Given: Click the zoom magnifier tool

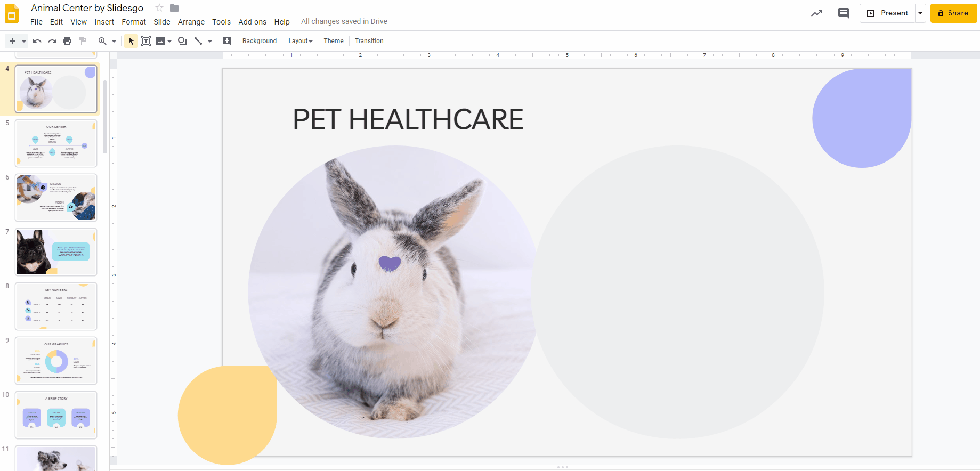Looking at the screenshot, I should coord(102,41).
